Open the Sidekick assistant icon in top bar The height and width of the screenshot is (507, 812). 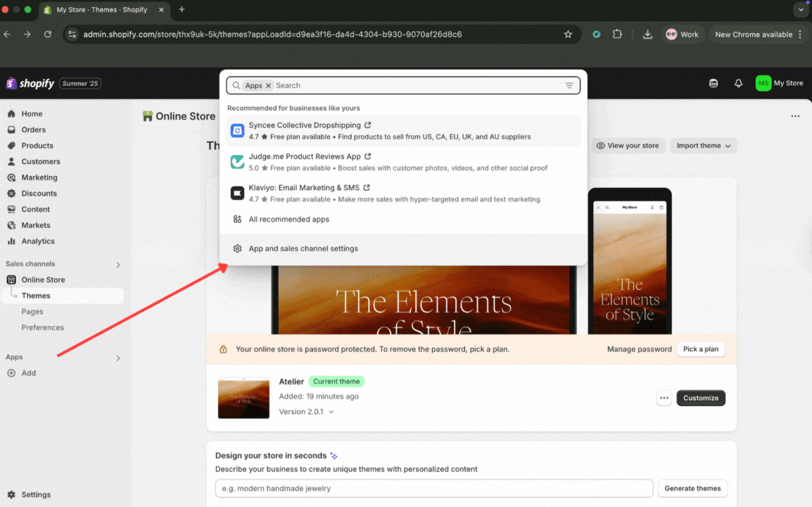click(713, 84)
